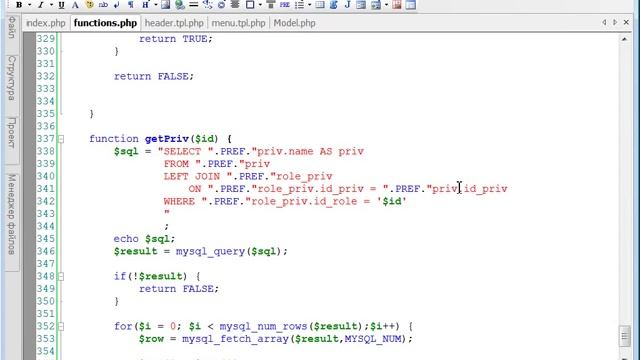Insert a table via the table icon
This screenshot has height=360, width=640.
pos(320,5)
